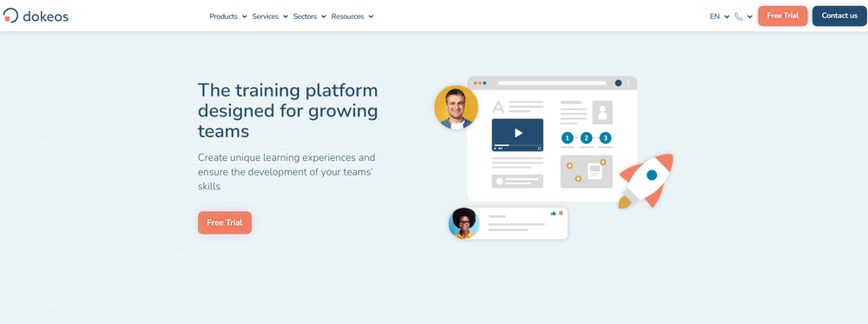Open the Resources menu
The height and width of the screenshot is (324, 868).
(352, 16)
